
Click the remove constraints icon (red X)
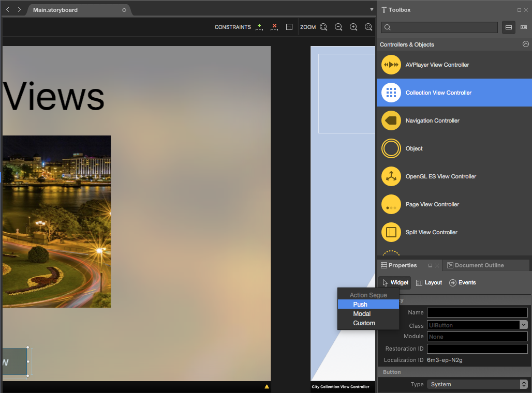pos(274,27)
